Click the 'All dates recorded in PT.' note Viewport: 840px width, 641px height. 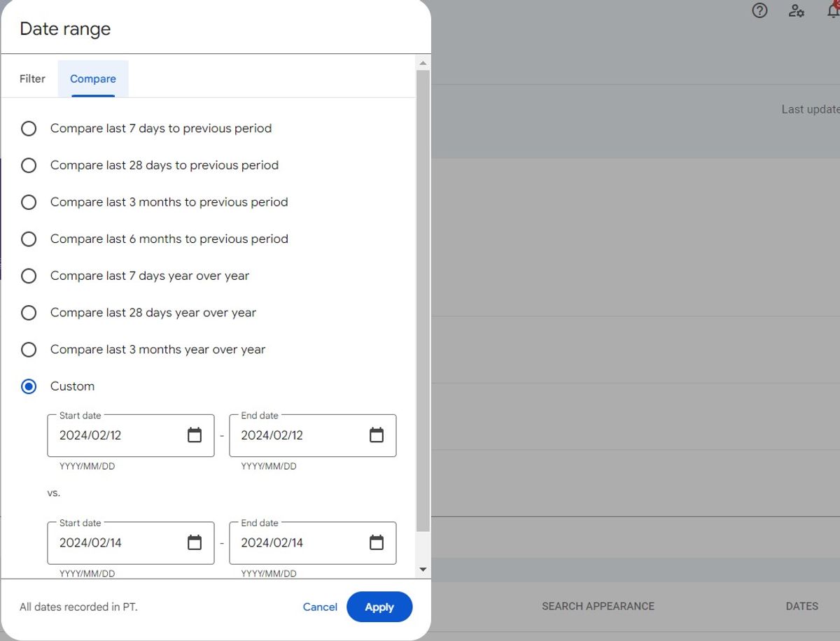78,607
